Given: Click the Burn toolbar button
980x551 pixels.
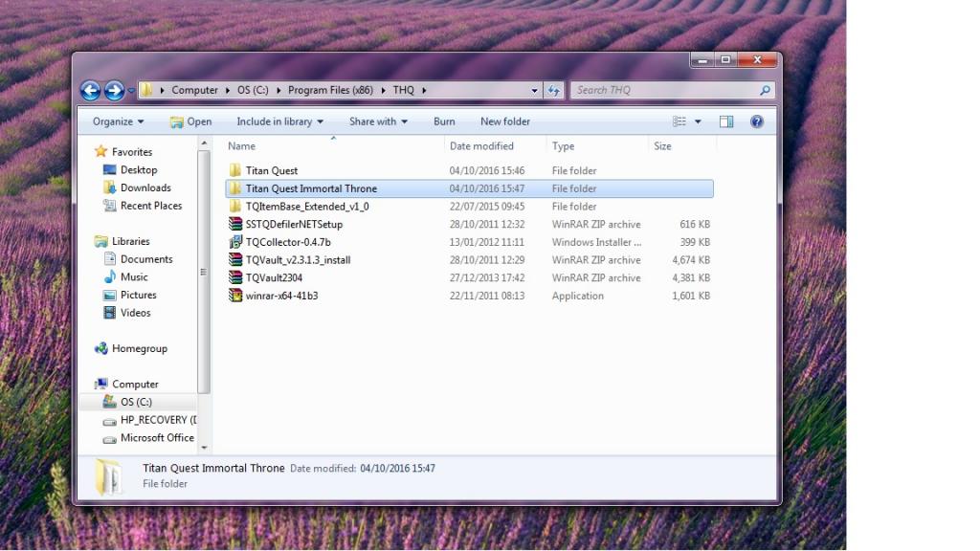Looking at the screenshot, I should [x=444, y=121].
